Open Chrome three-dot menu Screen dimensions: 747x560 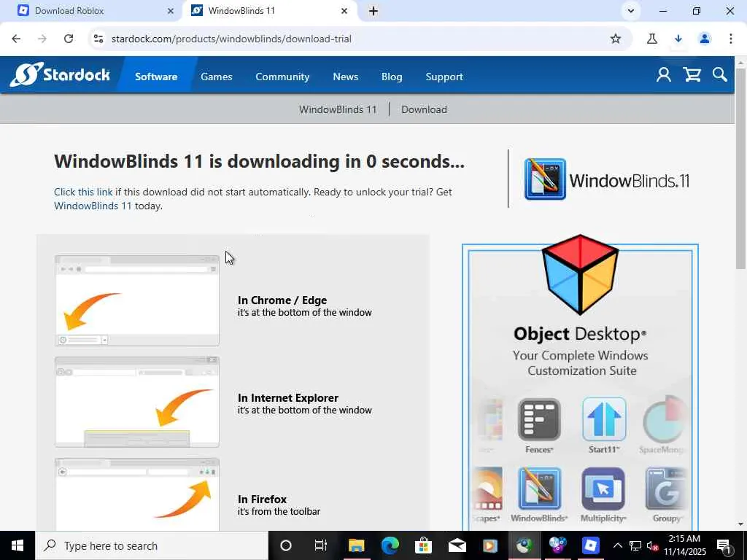(731, 39)
